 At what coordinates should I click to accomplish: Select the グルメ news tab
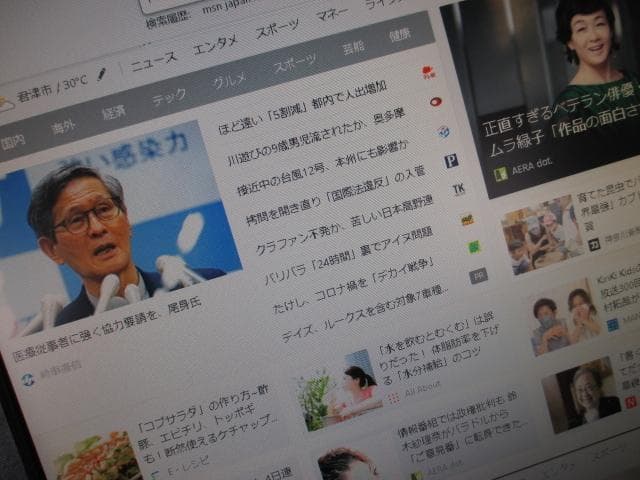pyautogui.click(x=229, y=81)
